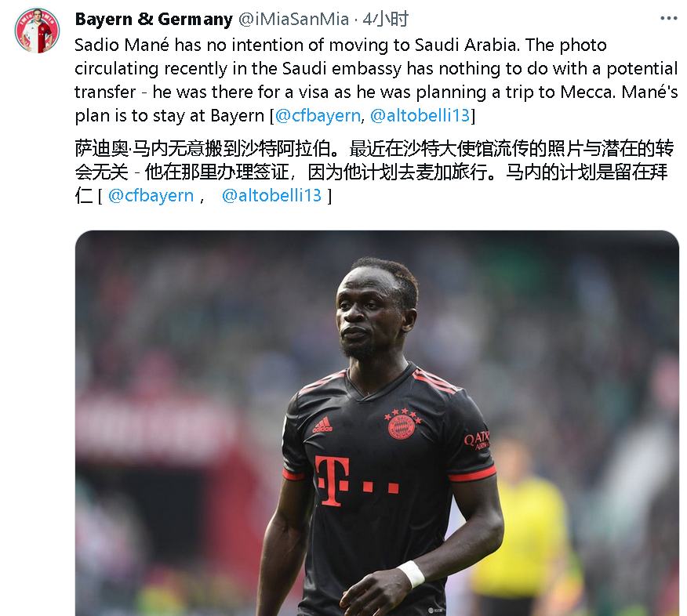Click the white wristband in the photo

click(x=412, y=574)
